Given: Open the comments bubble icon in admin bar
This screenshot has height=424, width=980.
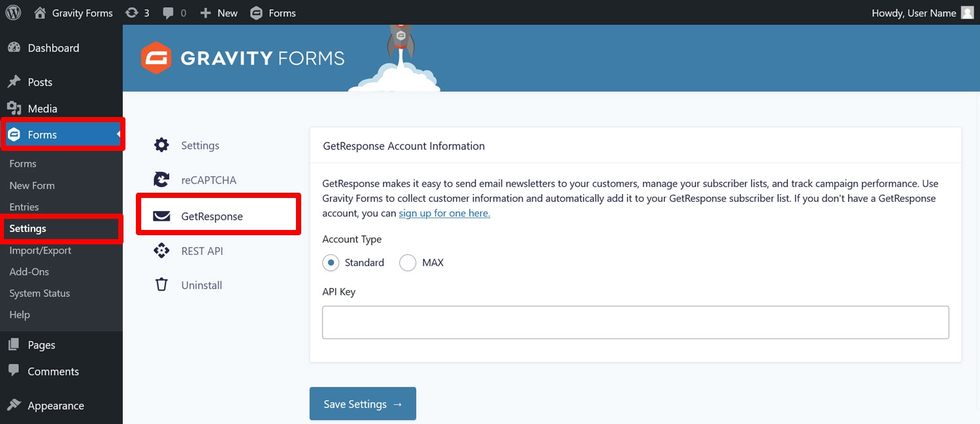Looking at the screenshot, I should (168, 13).
